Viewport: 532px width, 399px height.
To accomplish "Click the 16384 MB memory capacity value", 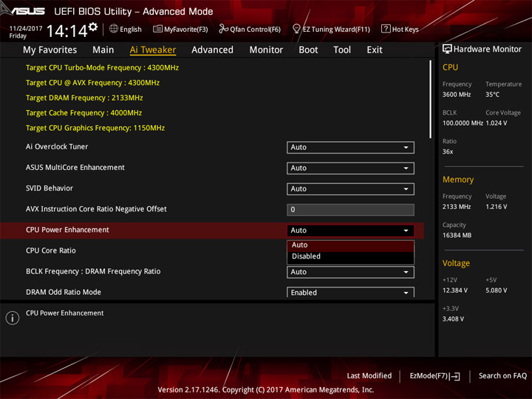I will 457,236.
